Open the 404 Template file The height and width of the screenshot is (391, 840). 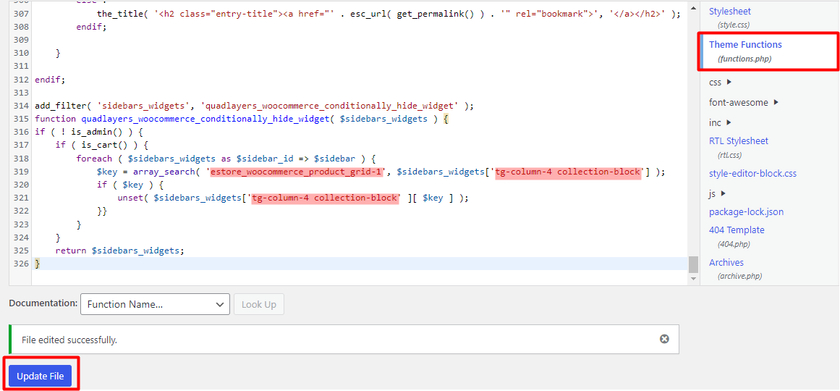coord(737,230)
